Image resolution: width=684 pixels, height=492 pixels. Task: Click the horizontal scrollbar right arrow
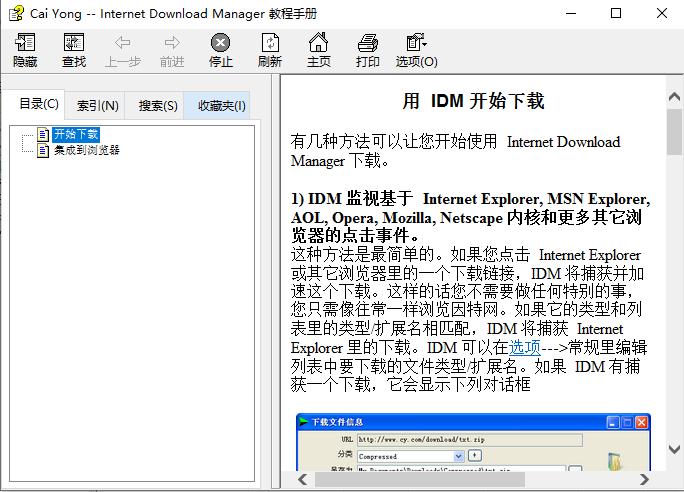coord(644,479)
